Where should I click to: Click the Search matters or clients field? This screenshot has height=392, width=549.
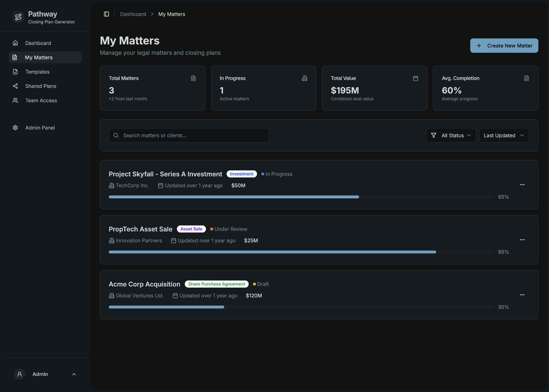(x=189, y=135)
